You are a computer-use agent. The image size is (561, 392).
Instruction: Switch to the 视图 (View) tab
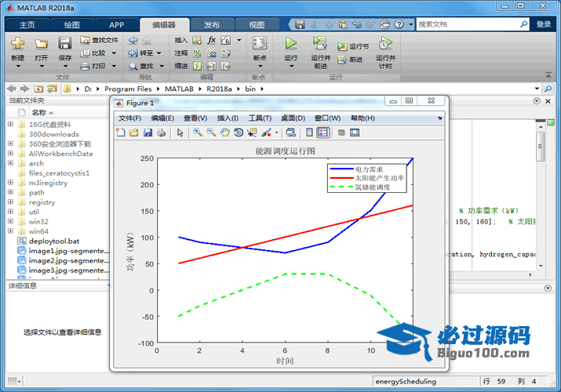tap(257, 24)
